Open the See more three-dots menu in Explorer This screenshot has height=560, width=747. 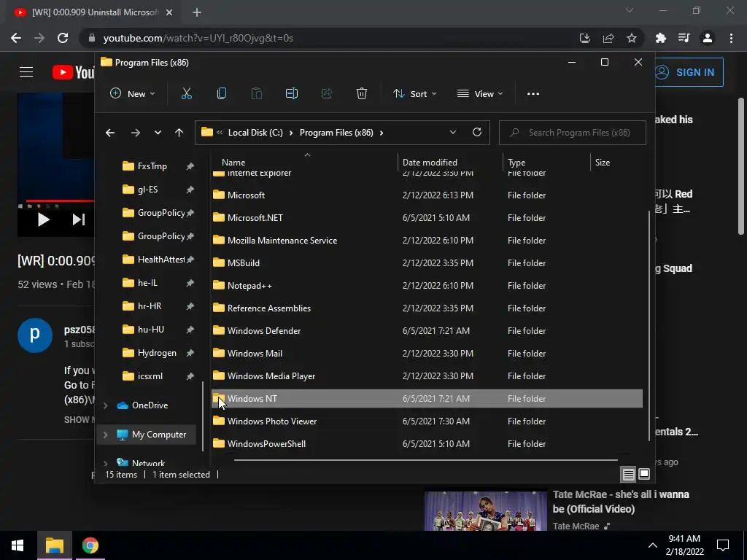[x=533, y=94]
